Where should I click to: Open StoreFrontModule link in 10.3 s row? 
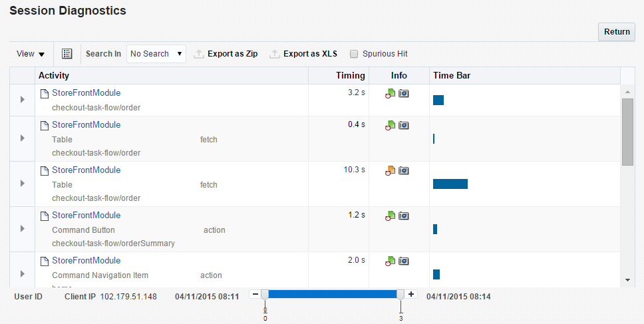tap(86, 170)
